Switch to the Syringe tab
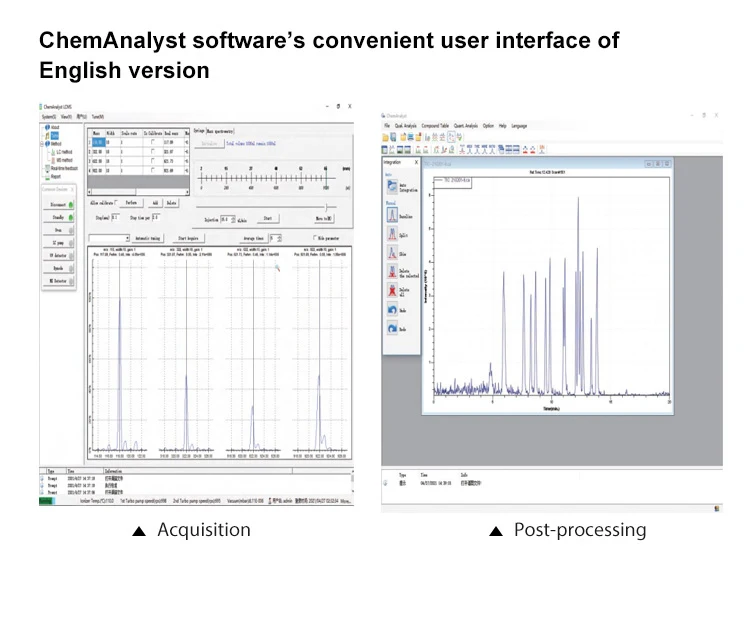The width and height of the screenshot is (750, 625). [199, 131]
